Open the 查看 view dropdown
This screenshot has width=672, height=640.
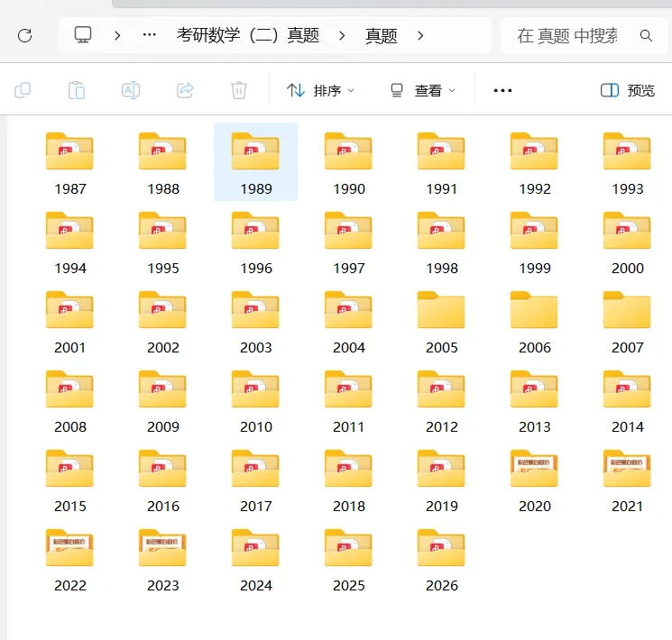422,90
